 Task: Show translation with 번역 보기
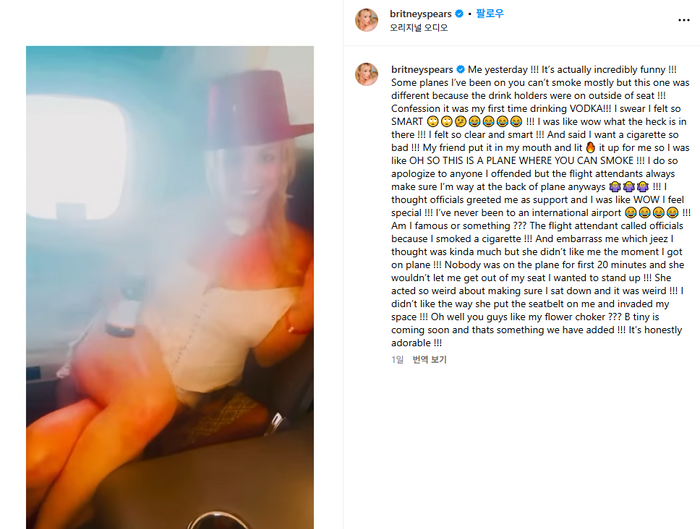pos(429,359)
